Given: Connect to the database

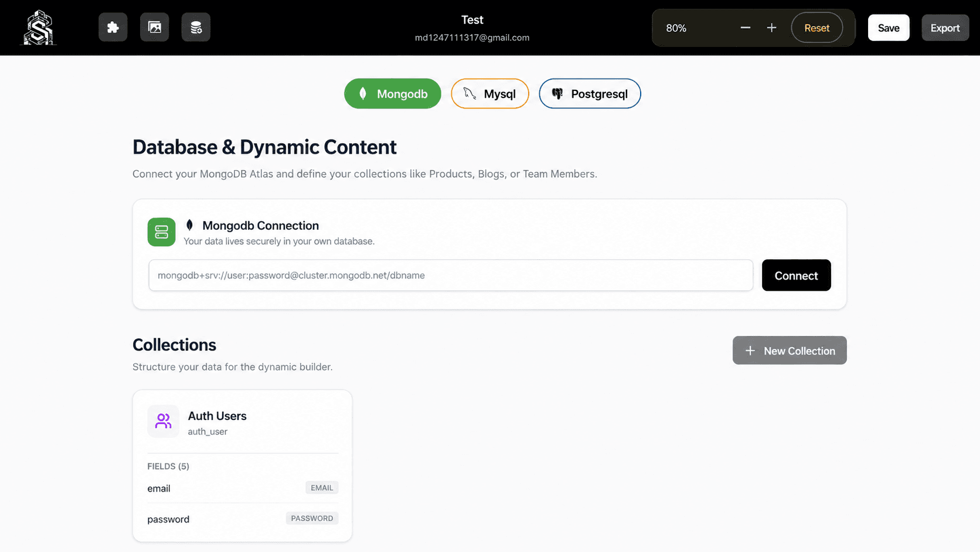Looking at the screenshot, I should point(796,275).
